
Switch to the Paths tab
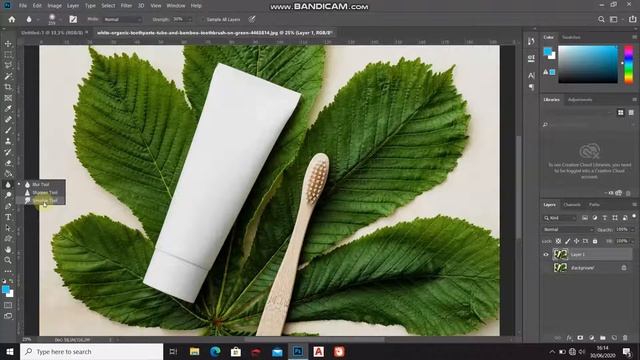tap(594, 204)
